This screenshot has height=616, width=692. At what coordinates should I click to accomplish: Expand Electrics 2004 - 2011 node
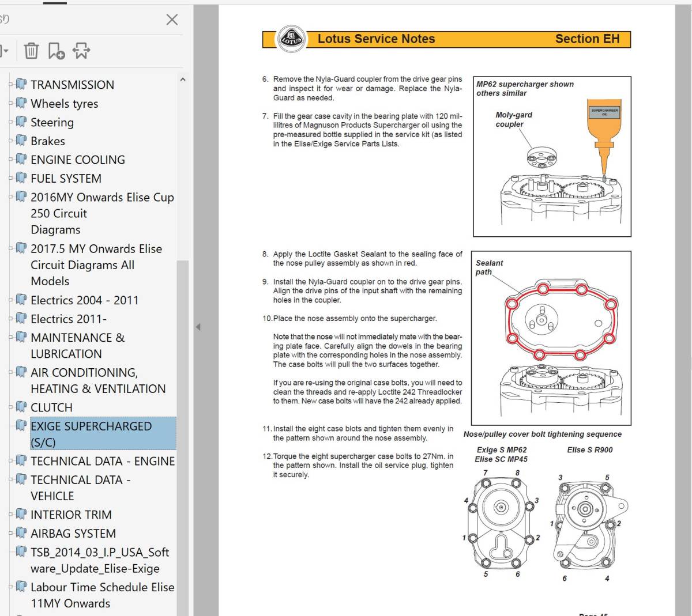(10, 300)
